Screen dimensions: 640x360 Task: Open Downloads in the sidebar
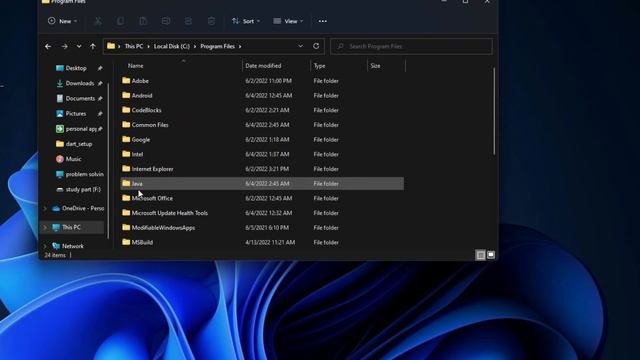(79, 83)
